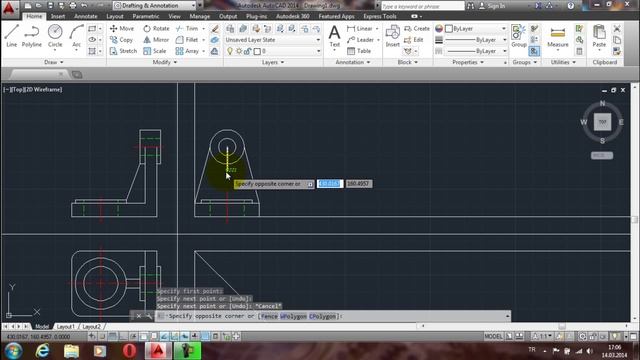Open the Home ribbon tab
Image resolution: width=640 pixels, height=360 pixels.
point(34,16)
